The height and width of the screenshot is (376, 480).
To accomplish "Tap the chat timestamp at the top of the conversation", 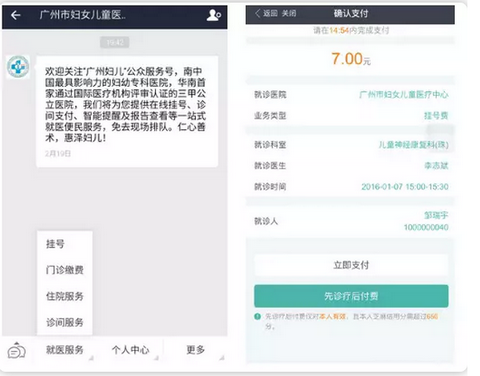I will [115, 42].
